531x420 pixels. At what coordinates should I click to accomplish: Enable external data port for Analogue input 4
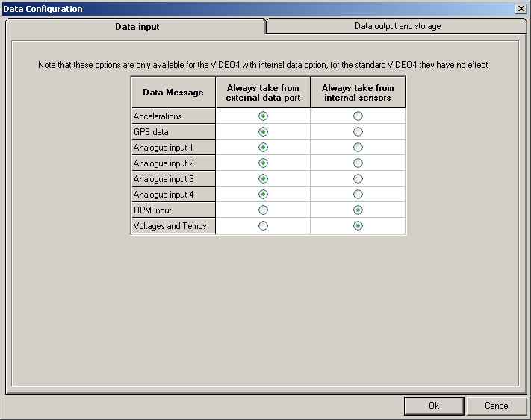coord(263,195)
